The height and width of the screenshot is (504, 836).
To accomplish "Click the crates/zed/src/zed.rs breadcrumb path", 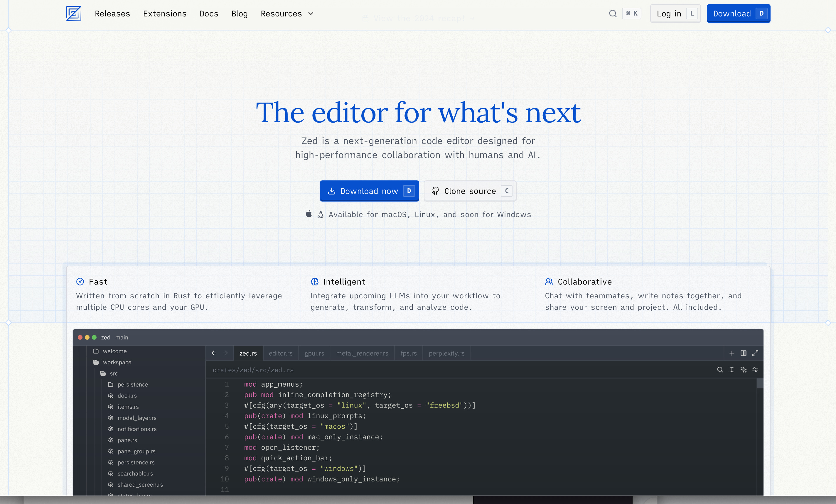I will tap(253, 370).
